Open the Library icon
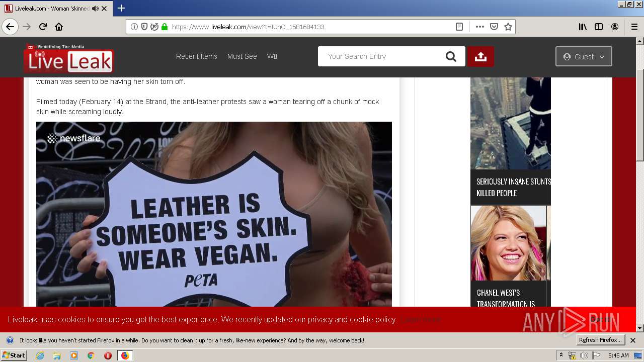This screenshot has width=644, height=362. [x=583, y=27]
